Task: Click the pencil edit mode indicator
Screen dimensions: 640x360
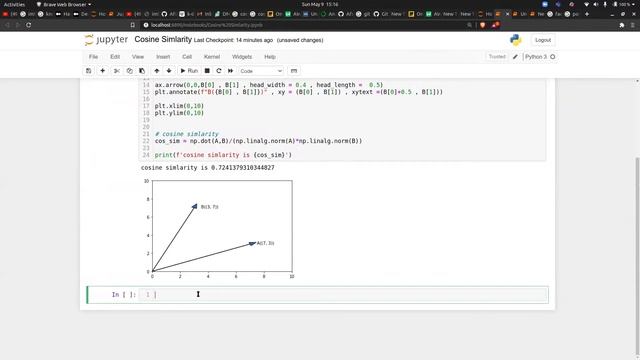Action: 515,57
